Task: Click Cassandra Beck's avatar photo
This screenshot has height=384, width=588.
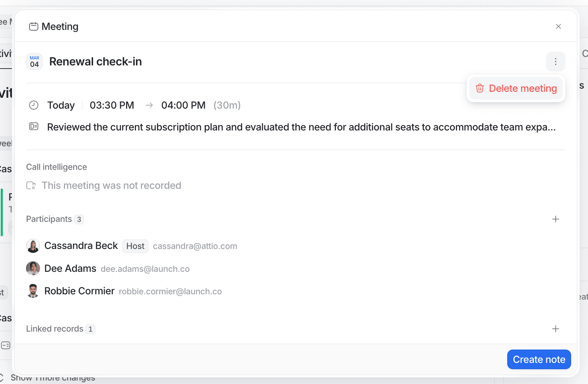Action: [x=33, y=246]
